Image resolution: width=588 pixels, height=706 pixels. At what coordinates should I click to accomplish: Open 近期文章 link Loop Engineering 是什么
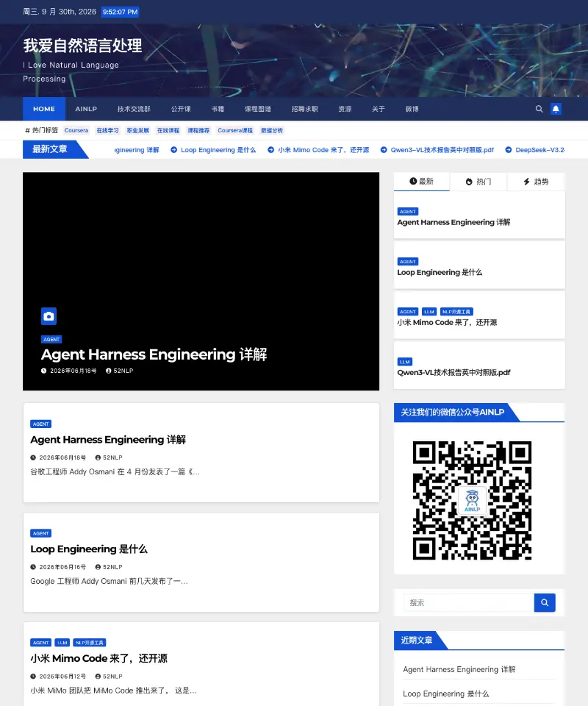[446, 693]
